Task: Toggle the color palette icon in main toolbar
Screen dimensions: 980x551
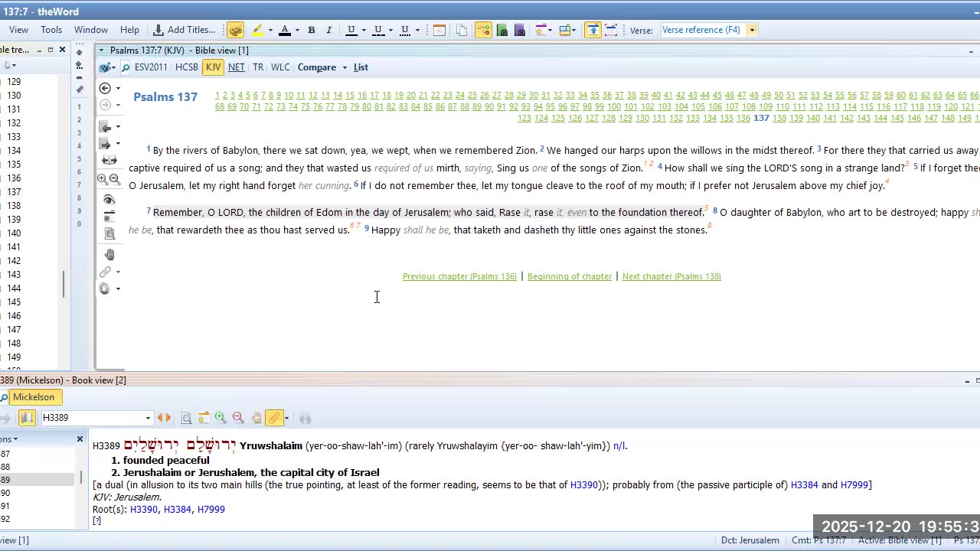Action: click(235, 30)
